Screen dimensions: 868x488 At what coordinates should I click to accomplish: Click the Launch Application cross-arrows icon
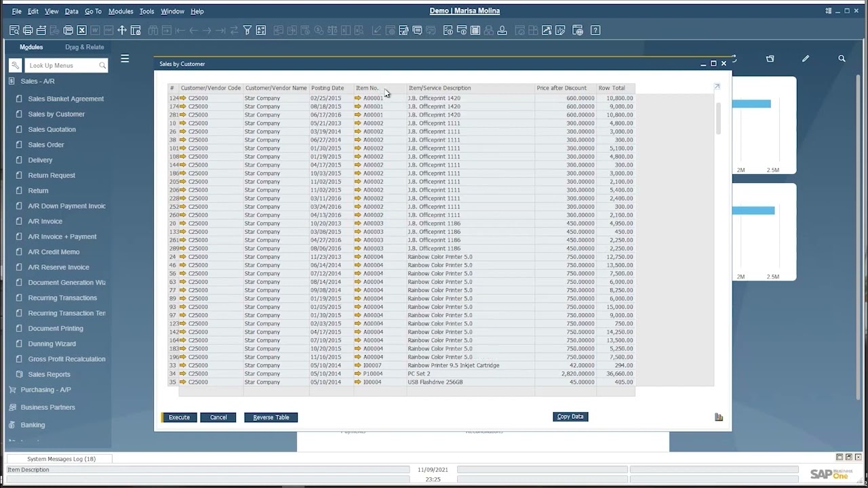click(x=122, y=30)
